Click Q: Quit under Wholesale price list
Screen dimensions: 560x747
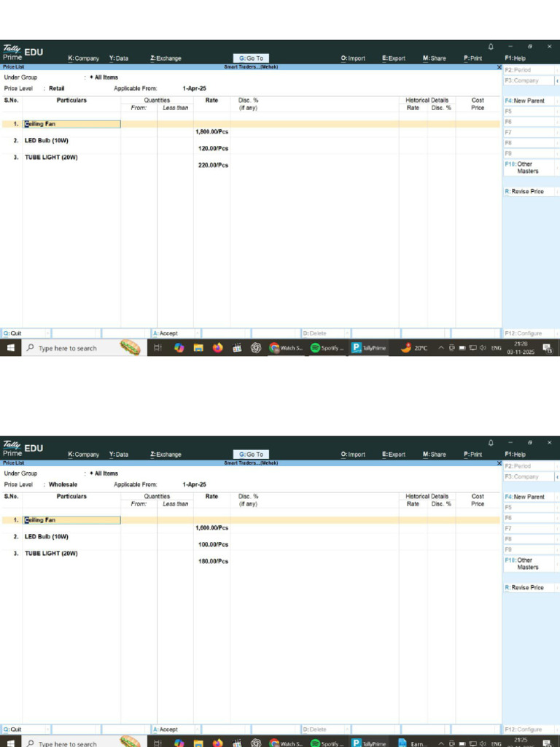point(26,729)
